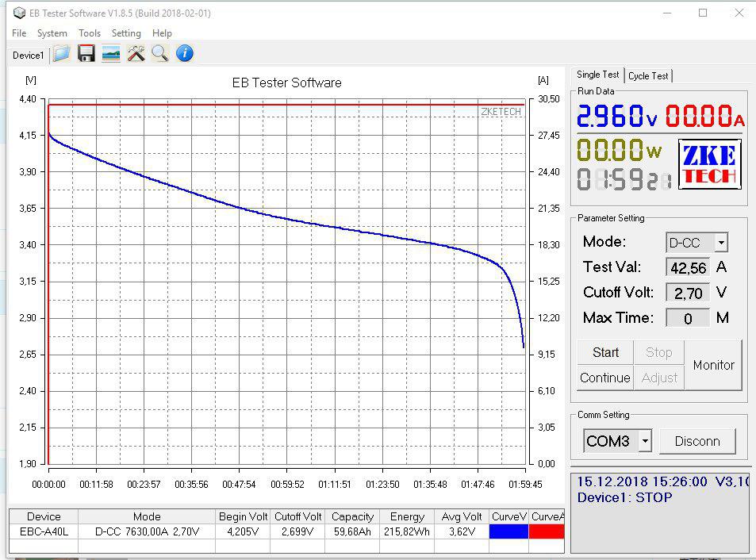Select the Device1 tab
756x560 pixels.
[x=29, y=56]
